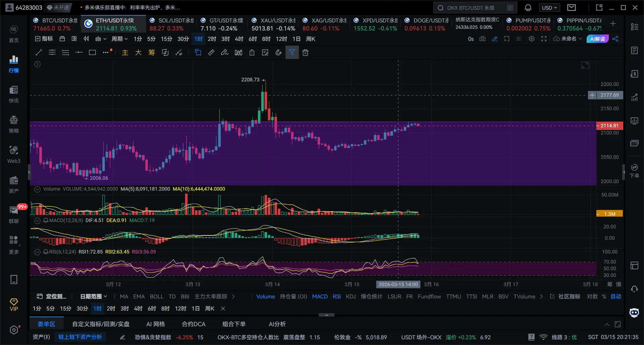Open the 群聊 group chat
The height and width of the screenshot is (345, 644).
click(14, 215)
